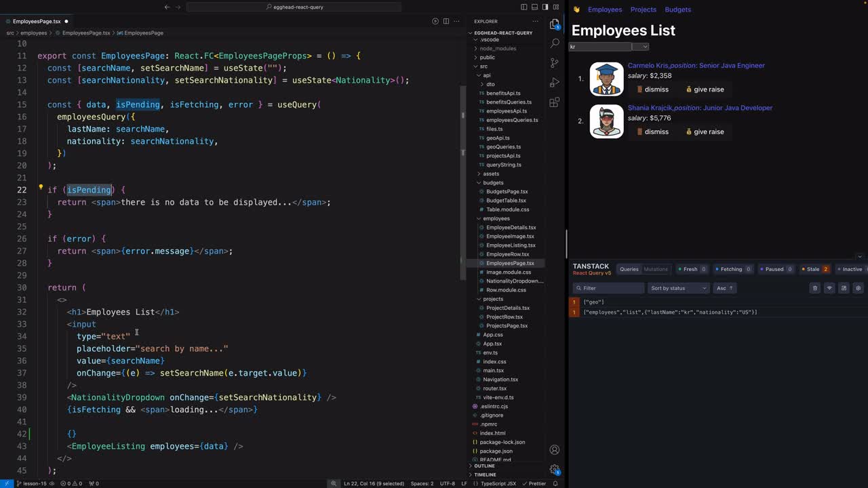Expand the node_modules folder

[498, 49]
